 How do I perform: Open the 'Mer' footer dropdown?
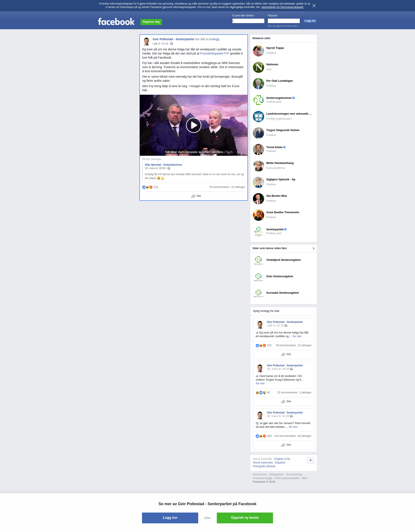[305, 478]
